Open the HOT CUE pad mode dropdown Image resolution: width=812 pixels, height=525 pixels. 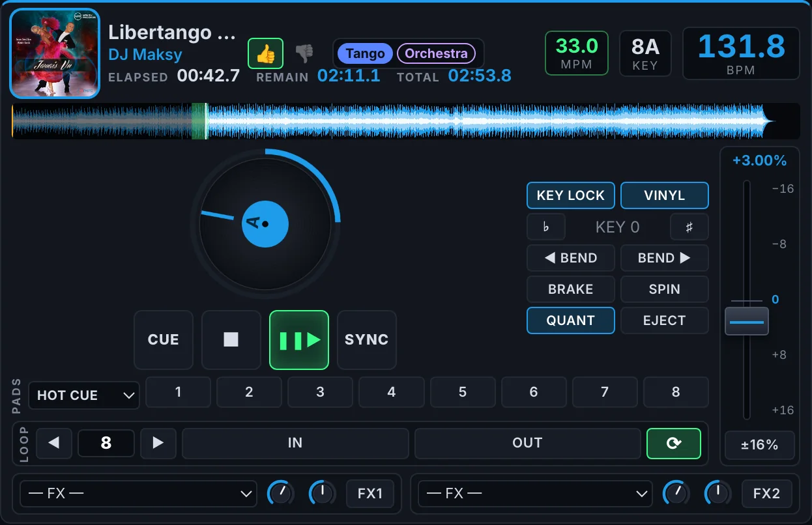84,395
